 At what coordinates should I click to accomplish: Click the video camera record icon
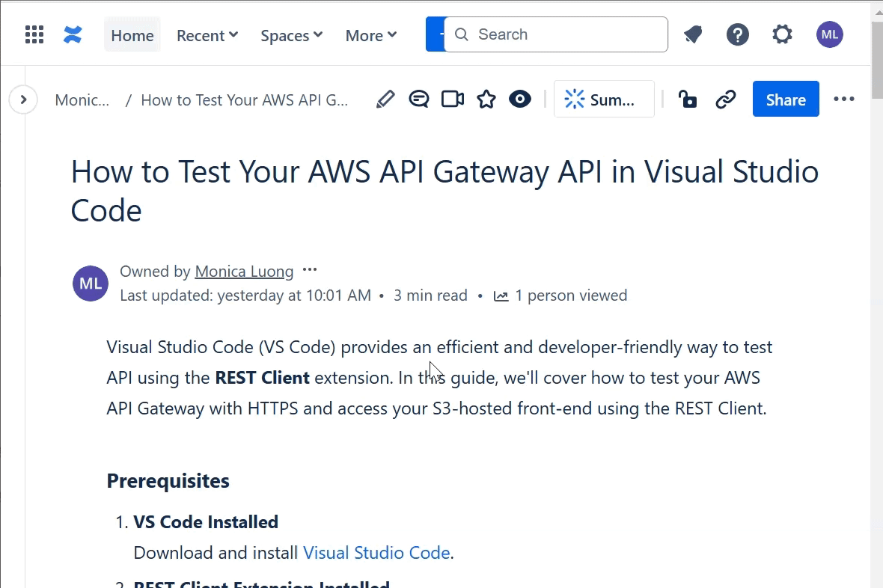click(452, 99)
